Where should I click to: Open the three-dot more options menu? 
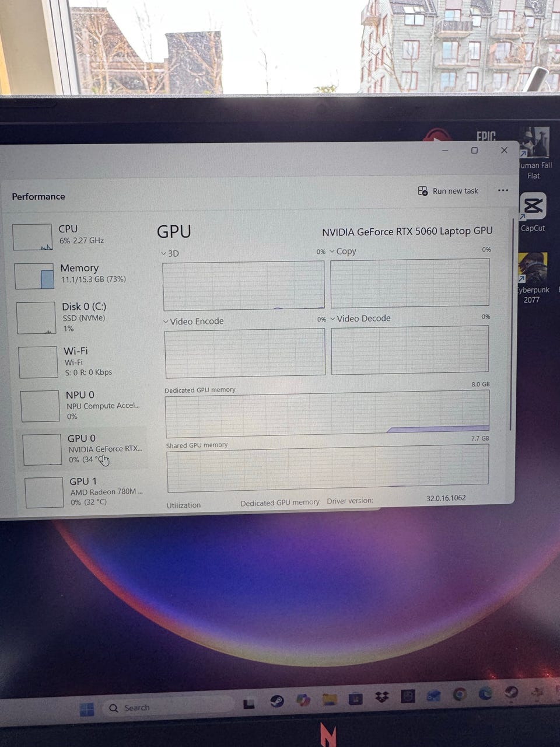[503, 190]
